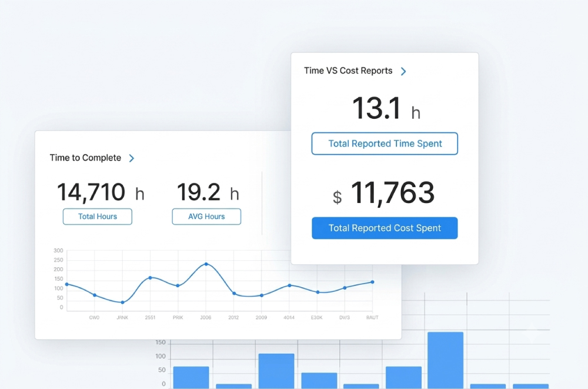Select the line chart point above 2012
Screen dimensions: 588x389
click(234, 293)
